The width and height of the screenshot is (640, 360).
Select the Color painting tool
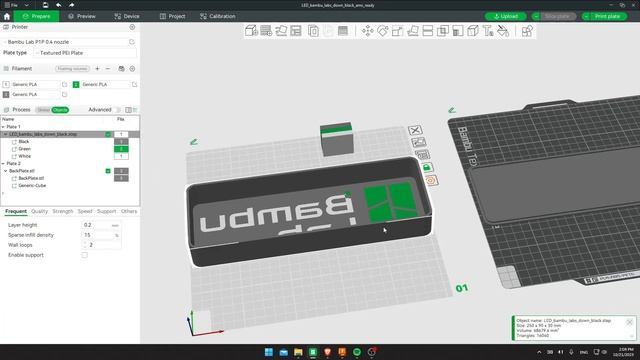click(503, 31)
